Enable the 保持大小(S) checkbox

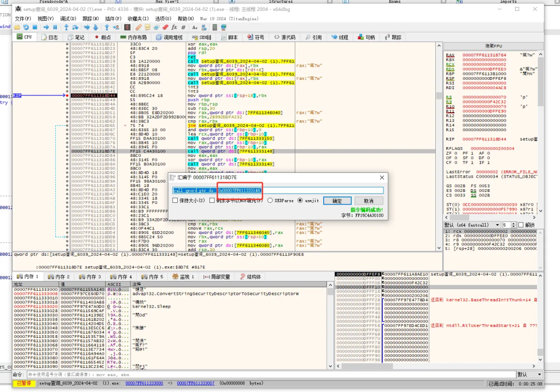click(175, 201)
